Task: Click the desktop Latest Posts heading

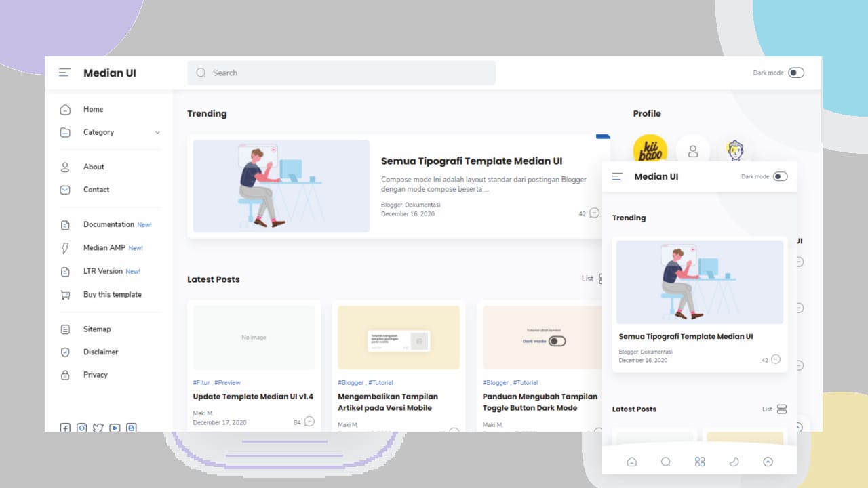Action: coord(214,279)
